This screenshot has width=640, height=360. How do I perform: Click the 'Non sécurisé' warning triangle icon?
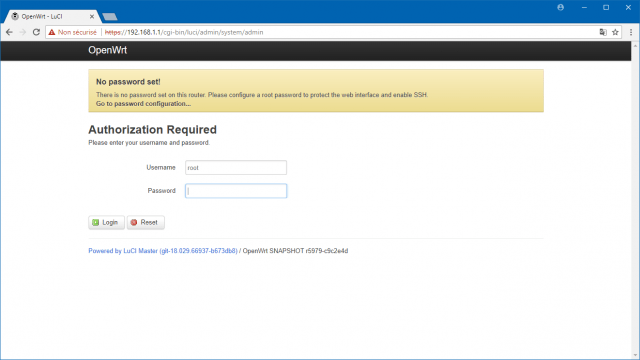pyautogui.click(x=52, y=32)
